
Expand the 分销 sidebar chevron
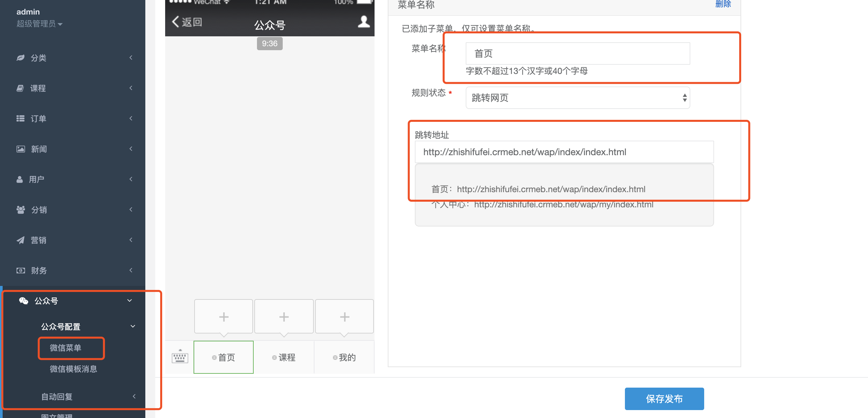click(131, 209)
